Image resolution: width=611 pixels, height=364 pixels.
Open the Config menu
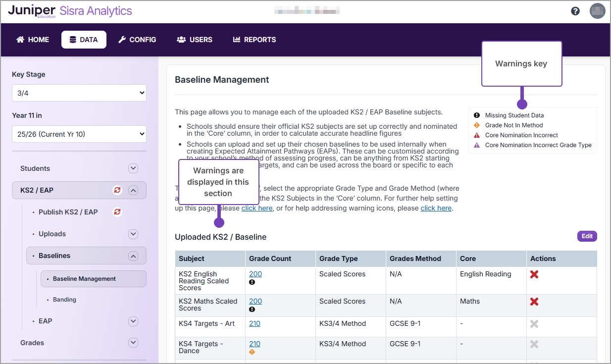(x=137, y=40)
